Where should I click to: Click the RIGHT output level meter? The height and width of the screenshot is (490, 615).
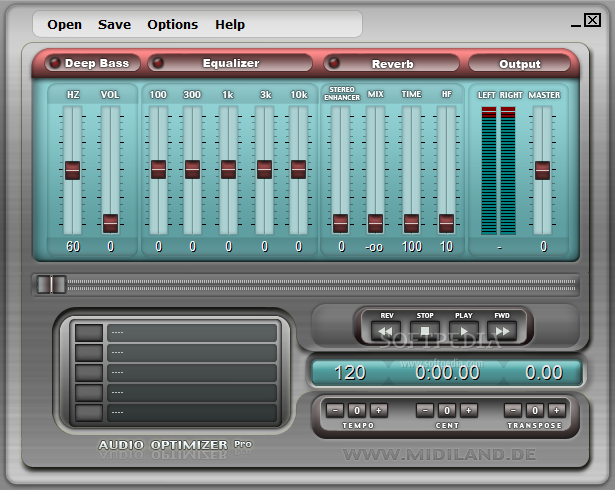508,171
